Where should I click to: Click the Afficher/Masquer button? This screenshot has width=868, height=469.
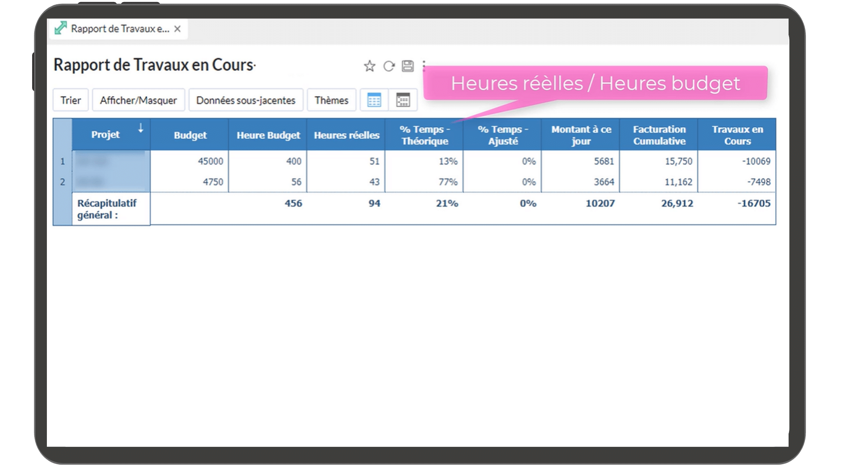138,100
